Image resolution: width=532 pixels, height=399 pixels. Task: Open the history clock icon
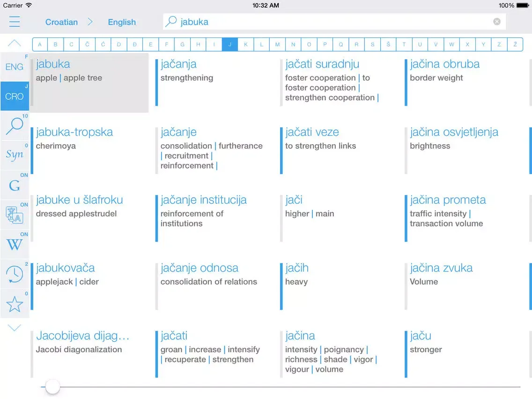[15, 274]
